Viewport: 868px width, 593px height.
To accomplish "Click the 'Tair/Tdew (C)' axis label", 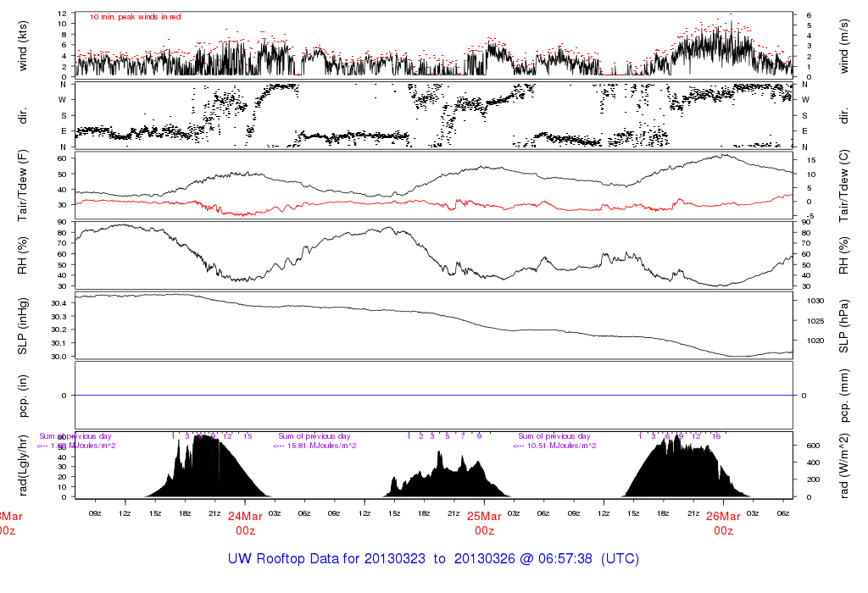I will (843, 186).
